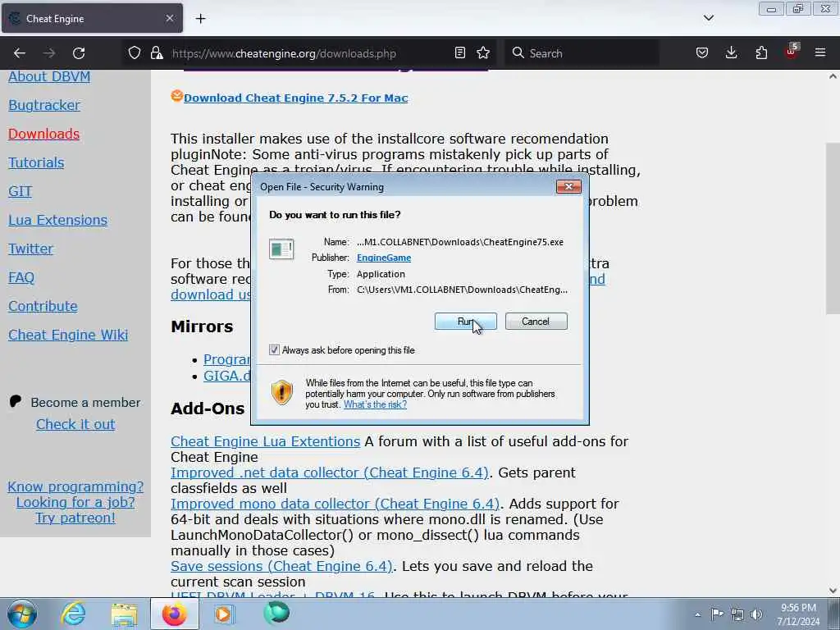Open the GIGA.d mirror link

click(227, 376)
